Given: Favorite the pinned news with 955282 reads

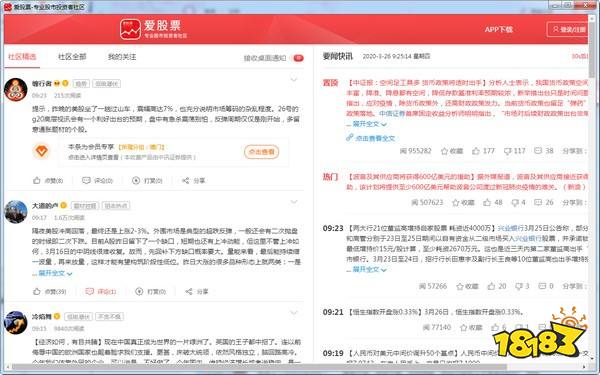Looking at the screenshot, I should tap(452, 151).
